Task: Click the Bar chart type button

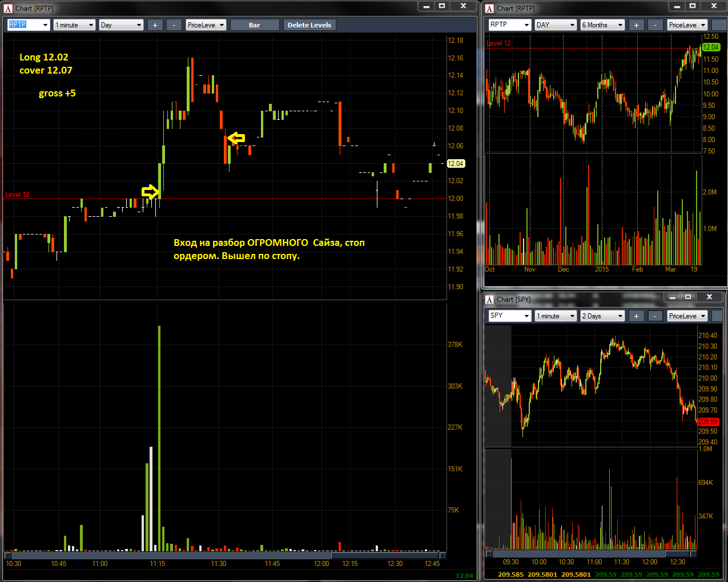Action: coord(255,25)
